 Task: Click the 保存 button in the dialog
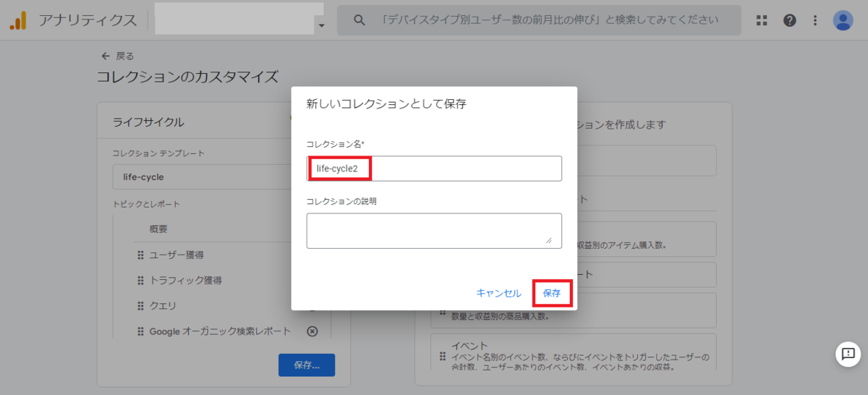tap(552, 293)
